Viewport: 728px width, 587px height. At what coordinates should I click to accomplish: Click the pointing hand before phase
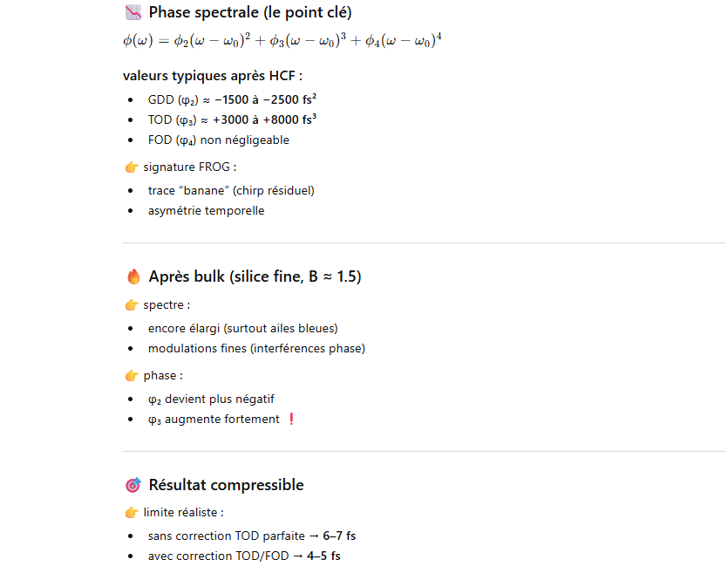tap(132, 376)
